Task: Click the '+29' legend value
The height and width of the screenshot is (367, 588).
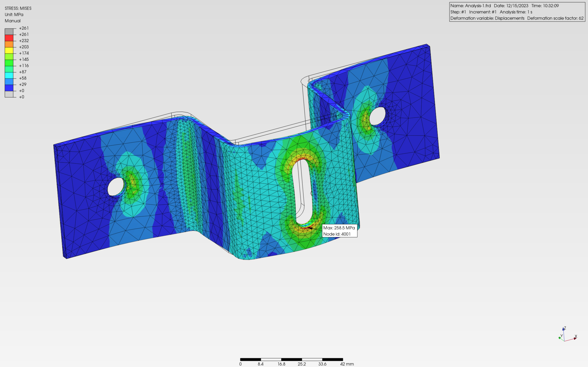Action: pos(23,85)
